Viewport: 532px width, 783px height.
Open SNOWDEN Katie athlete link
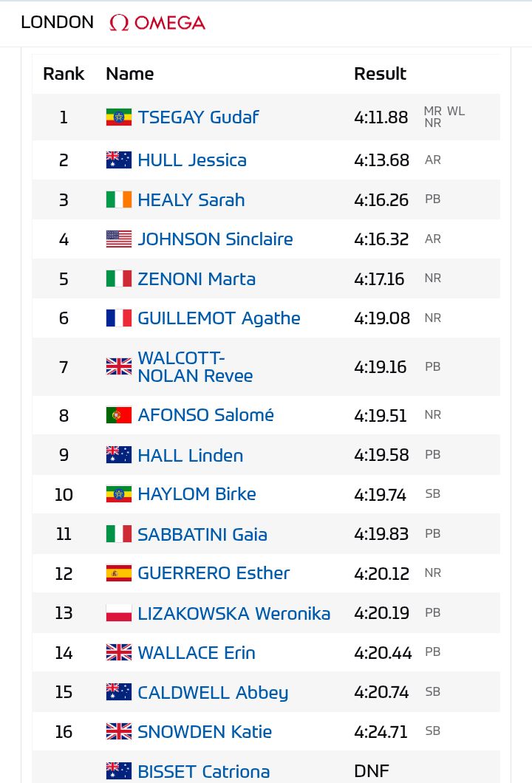(x=205, y=731)
